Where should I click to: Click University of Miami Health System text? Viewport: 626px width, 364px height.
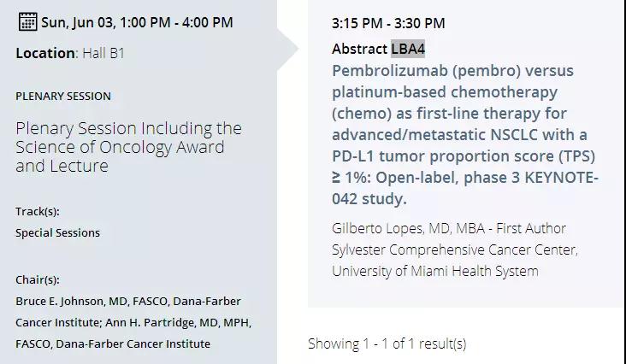tap(434, 271)
